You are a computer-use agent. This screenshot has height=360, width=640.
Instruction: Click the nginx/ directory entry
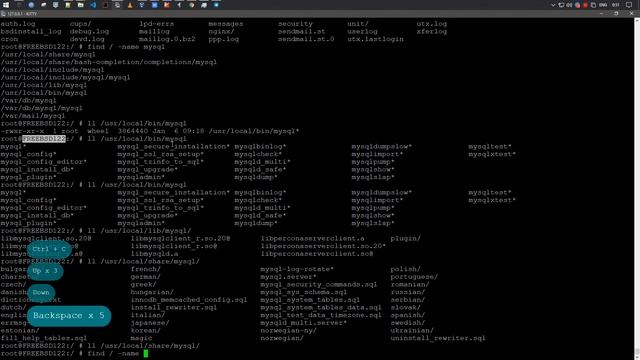[221, 31]
